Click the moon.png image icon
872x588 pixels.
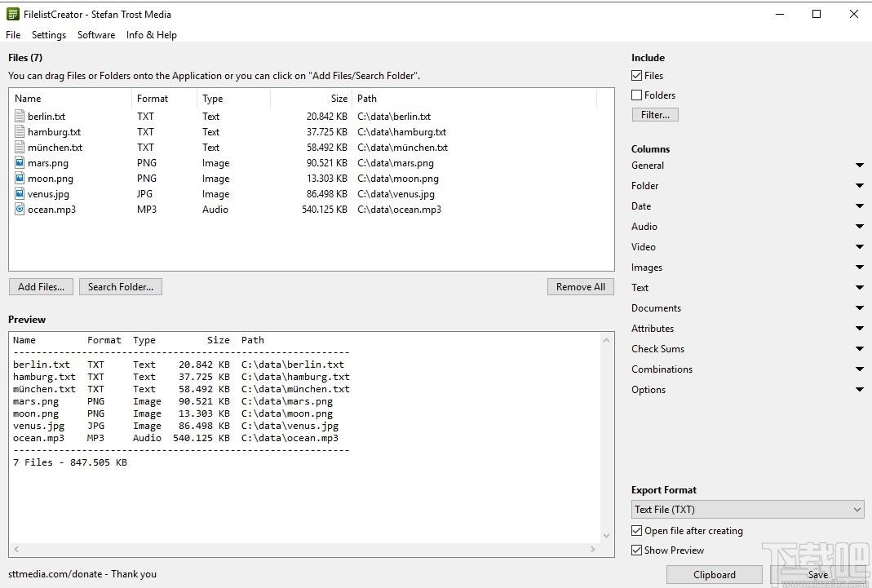click(20, 179)
